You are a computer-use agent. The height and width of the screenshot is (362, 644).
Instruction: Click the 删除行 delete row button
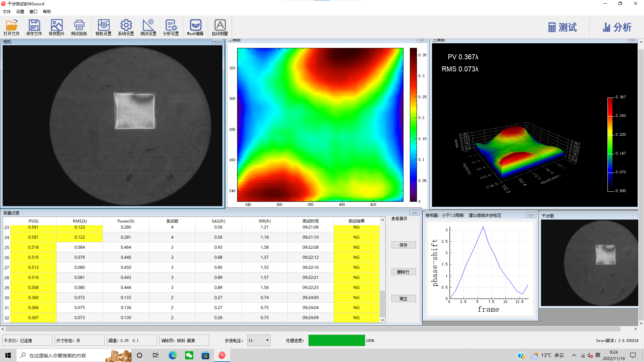click(403, 272)
